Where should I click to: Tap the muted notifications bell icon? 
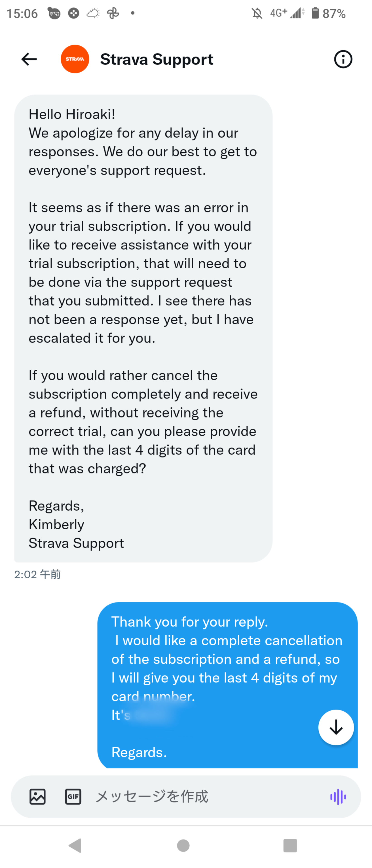[x=257, y=14]
